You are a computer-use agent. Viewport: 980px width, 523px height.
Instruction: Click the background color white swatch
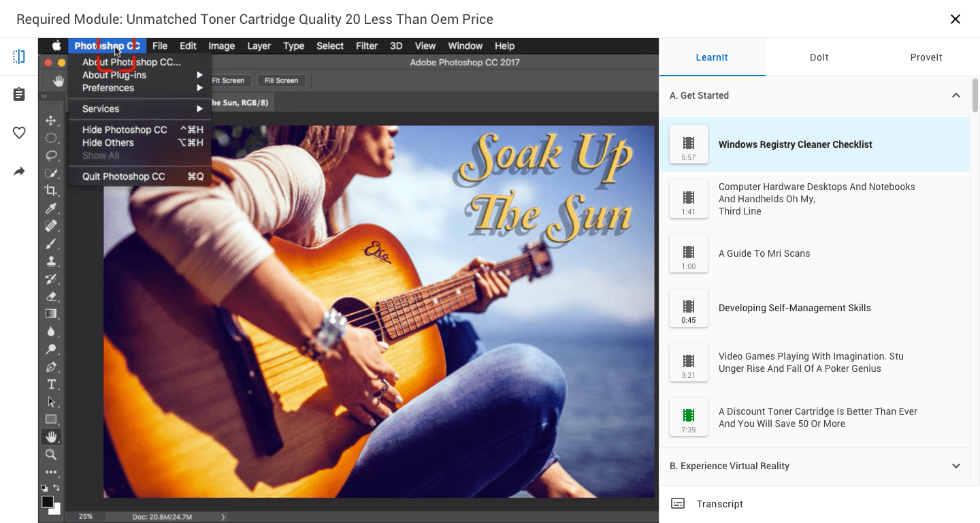56,509
